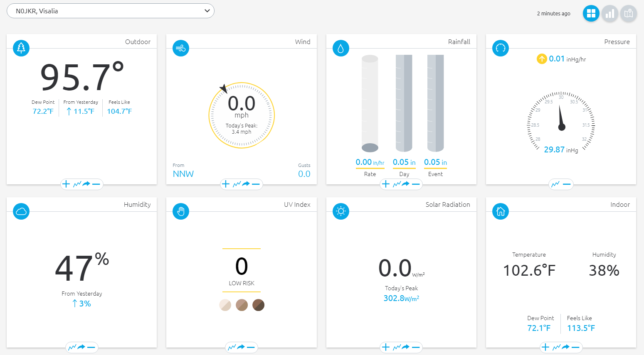Viewport: 644px width, 355px height.
Task: Switch to the bar chart graphs view
Action: (609, 13)
